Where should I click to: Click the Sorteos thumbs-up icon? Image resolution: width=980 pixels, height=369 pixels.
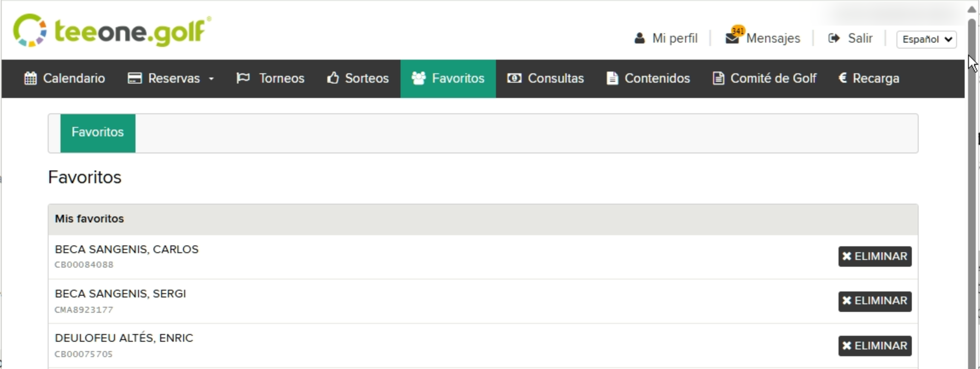[x=333, y=78]
